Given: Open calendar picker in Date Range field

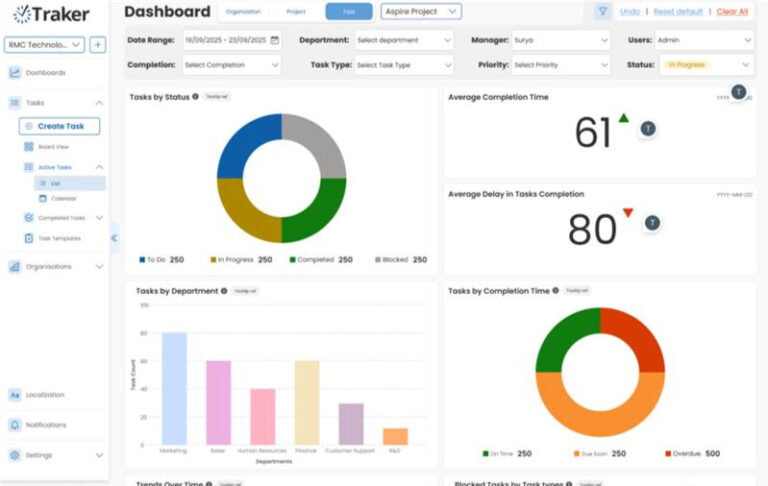Looking at the screenshot, I should tap(275, 41).
